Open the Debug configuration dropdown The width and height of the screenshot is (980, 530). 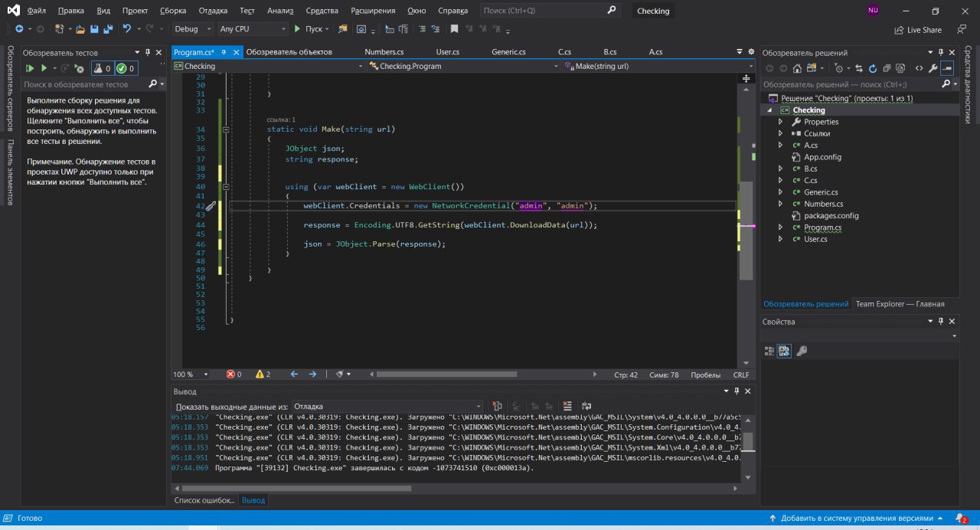(193, 29)
